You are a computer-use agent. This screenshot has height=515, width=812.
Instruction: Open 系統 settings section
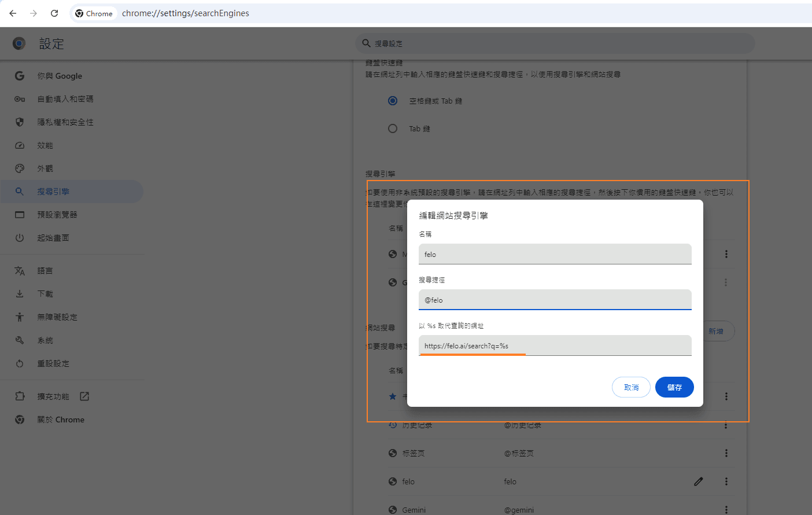[x=72, y=340]
